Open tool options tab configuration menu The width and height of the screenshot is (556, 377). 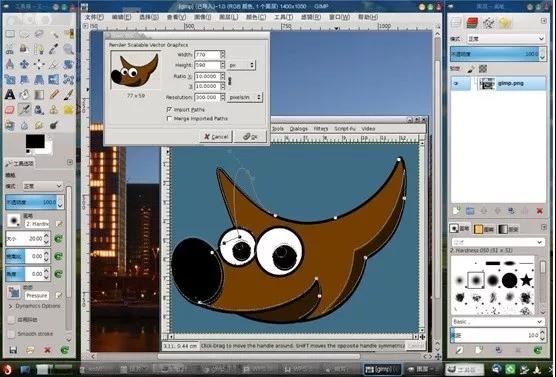point(70,162)
